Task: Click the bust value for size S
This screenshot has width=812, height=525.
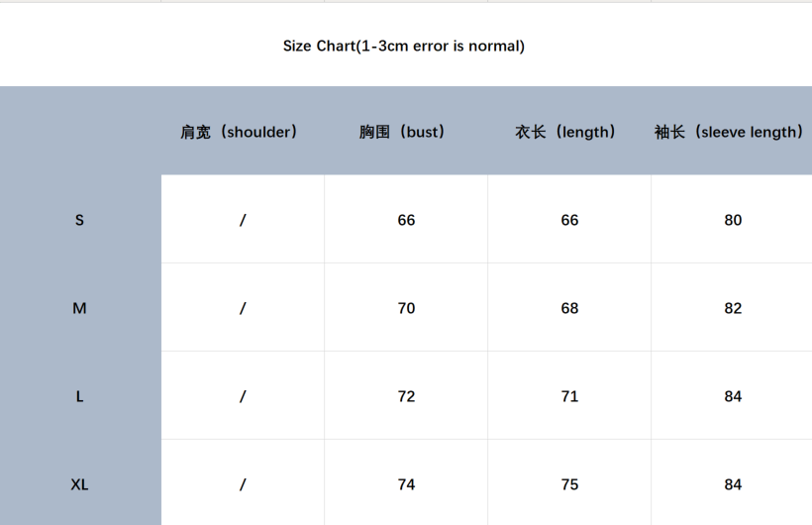Action: pyautogui.click(x=406, y=220)
